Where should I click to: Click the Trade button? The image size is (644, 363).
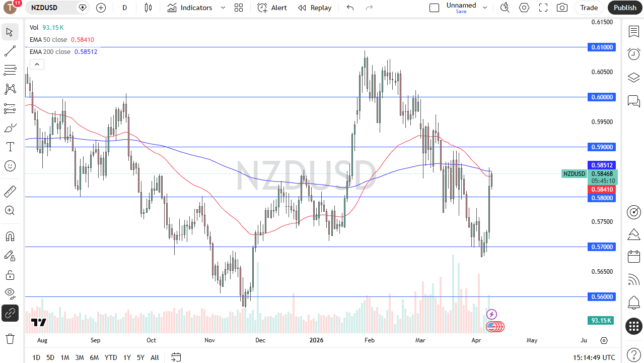click(588, 8)
